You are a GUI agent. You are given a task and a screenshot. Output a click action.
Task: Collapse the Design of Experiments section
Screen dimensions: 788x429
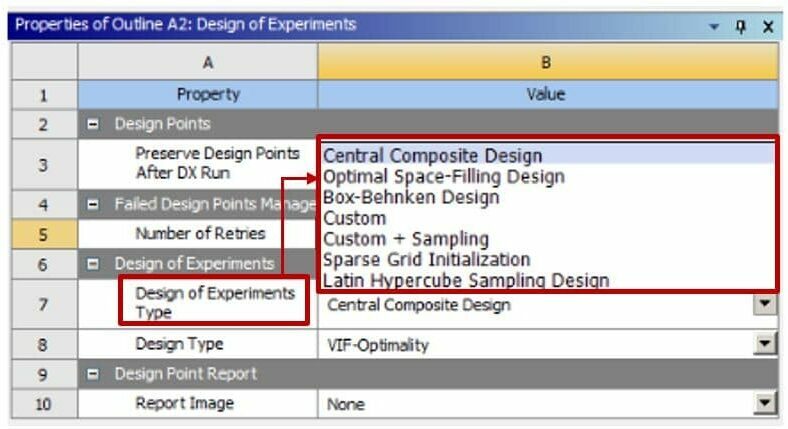pyautogui.click(x=91, y=264)
